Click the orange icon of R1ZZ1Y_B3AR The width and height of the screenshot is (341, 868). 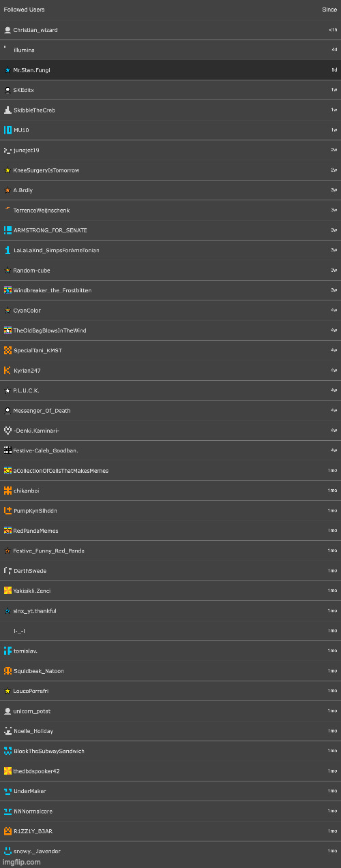(x=8, y=831)
